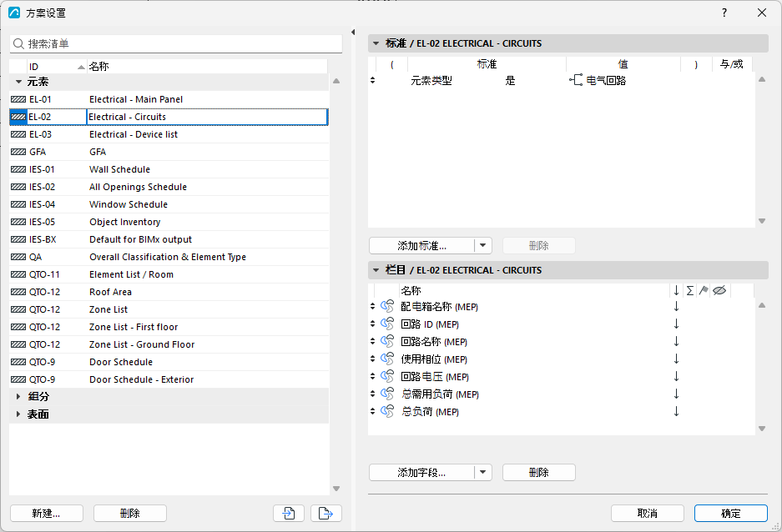The image size is (782, 532).
Task: Toggle sort arrow for 回路名称 (MEP) field
Action: point(676,341)
